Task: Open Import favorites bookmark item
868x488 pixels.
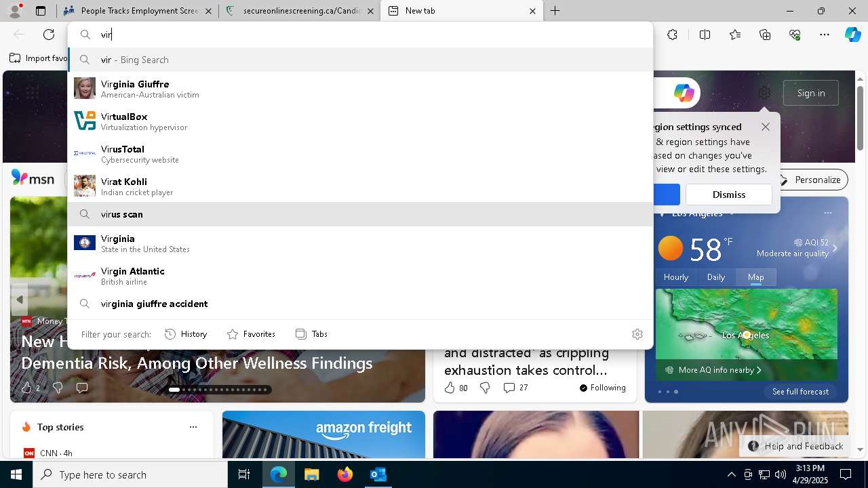Action: pyautogui.click(x=39, y=58)
